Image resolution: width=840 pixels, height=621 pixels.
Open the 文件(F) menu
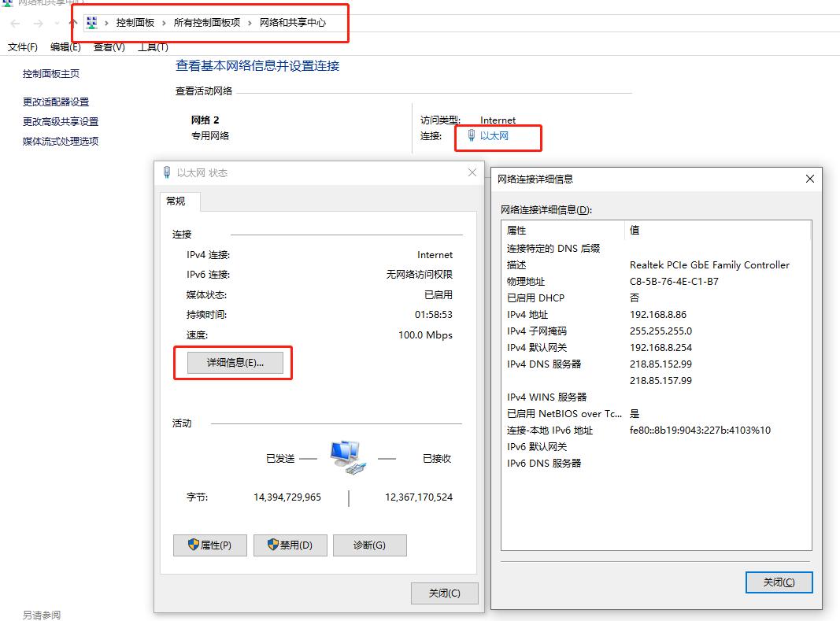23,47
